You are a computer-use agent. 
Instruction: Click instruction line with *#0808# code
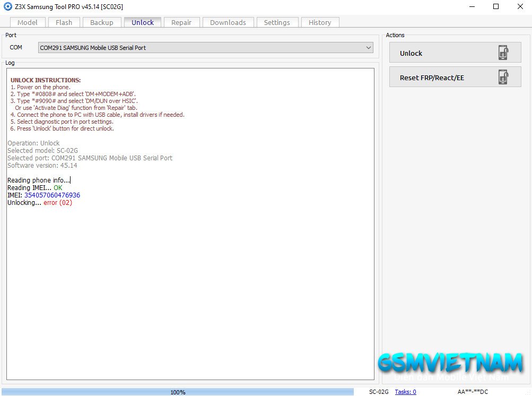tap(73, 94)
